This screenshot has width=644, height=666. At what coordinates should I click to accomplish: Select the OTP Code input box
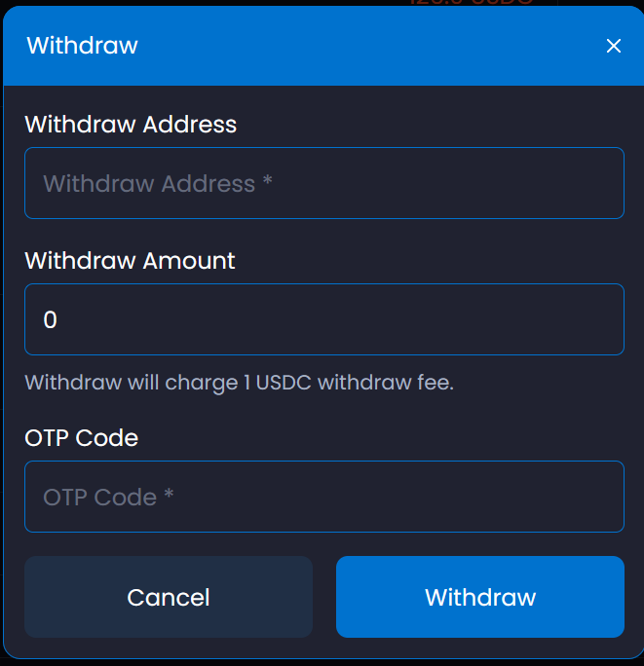point(323,497)
